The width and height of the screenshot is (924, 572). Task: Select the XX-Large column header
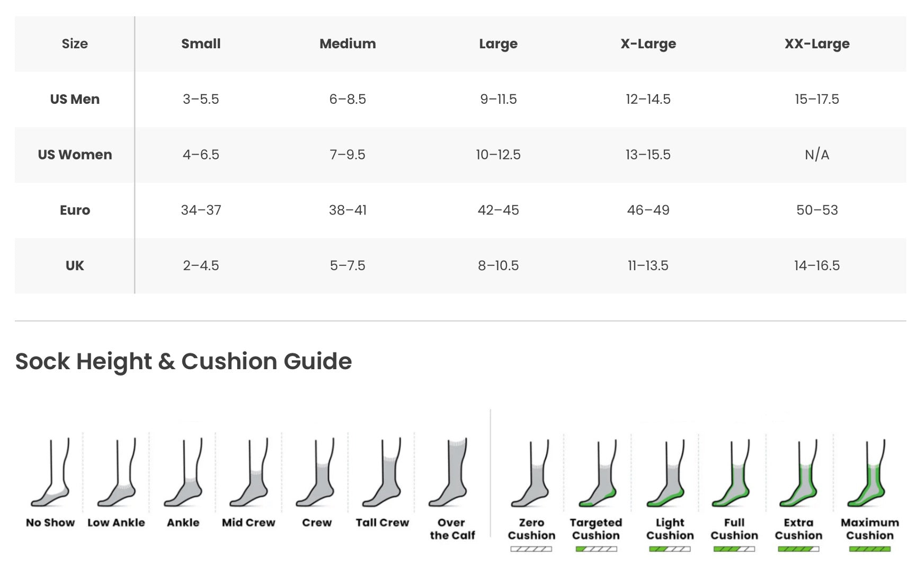click(816, 44)
